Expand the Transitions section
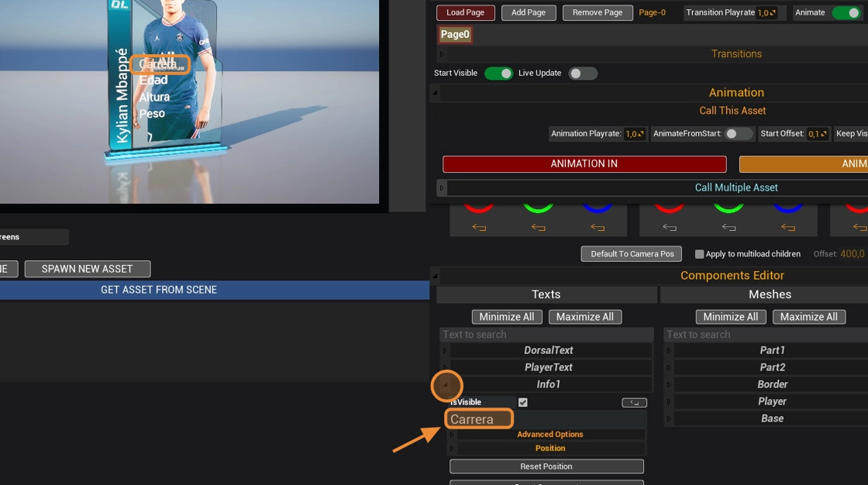 [x=442, y=54]
